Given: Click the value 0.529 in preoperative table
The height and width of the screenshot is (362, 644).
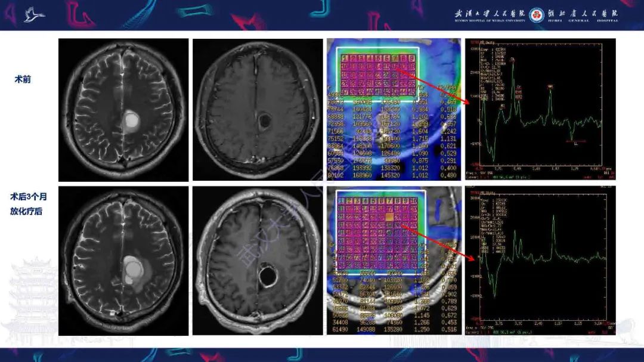Looking at the screenshot, I should tap(448, 153).
